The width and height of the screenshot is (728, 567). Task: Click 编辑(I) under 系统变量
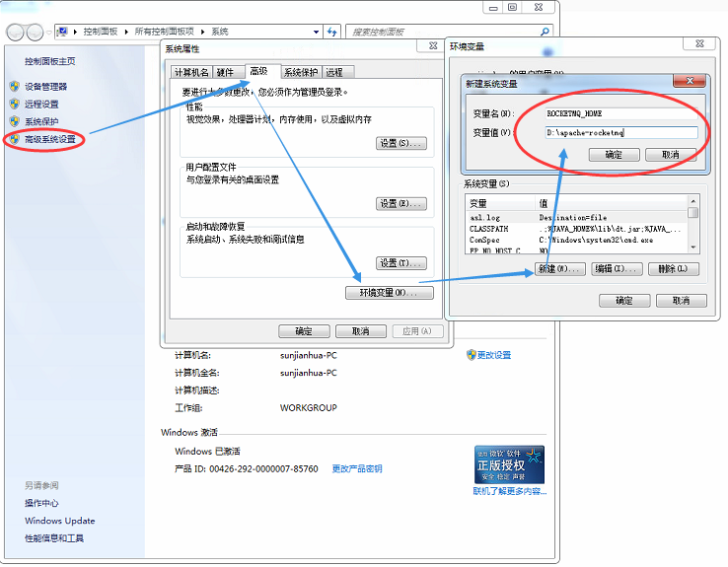(617, 268)
